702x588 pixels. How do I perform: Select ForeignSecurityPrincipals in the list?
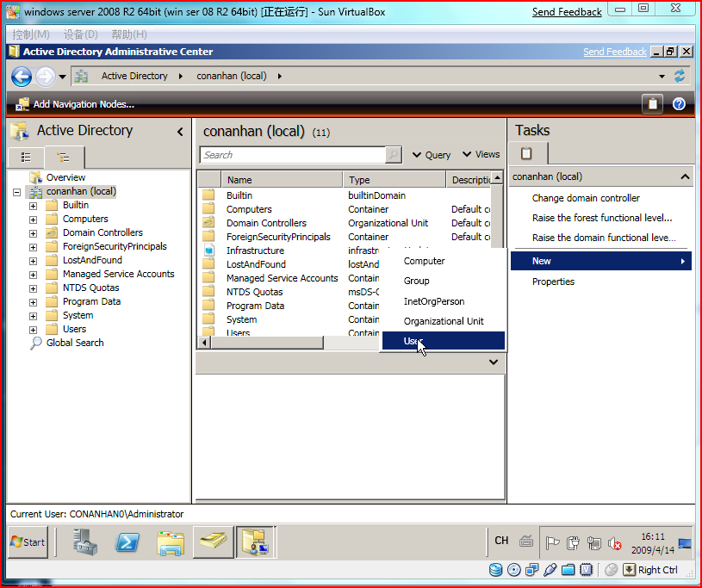[278, 237]
